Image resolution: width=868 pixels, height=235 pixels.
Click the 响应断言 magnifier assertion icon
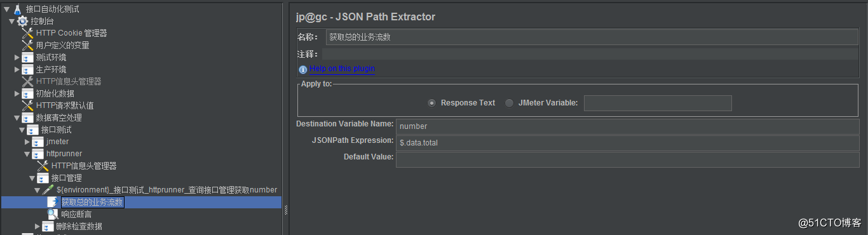point(53,214)
